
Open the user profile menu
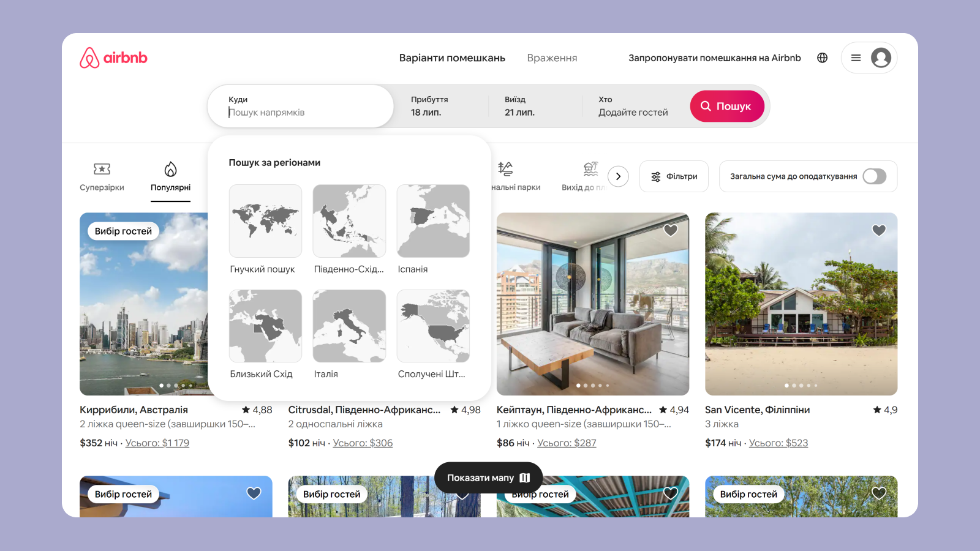tap(869, 58)
